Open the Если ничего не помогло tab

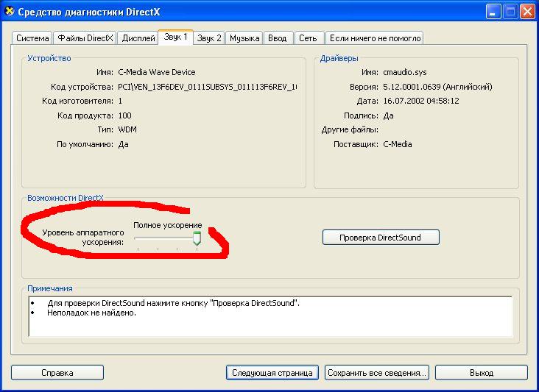[x=375, y=38]
